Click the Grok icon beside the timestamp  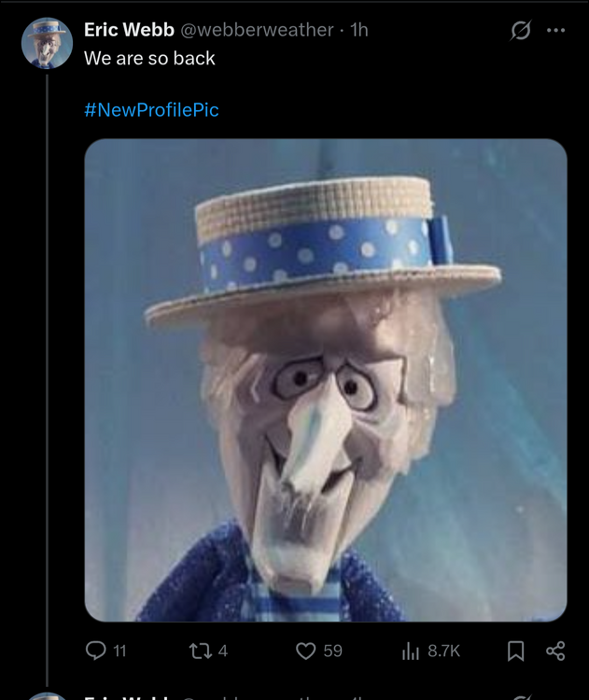520,30
